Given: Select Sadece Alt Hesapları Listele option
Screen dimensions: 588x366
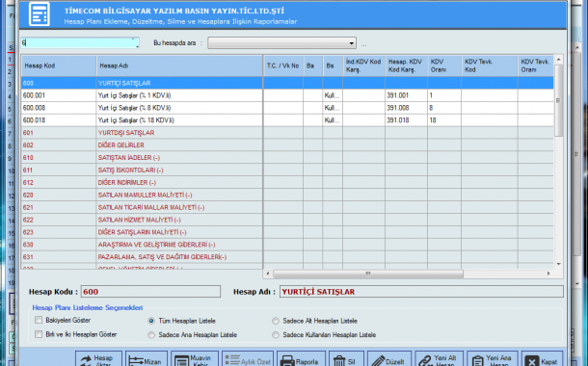Looking at the screenshot, I should (x=276, y=321).
